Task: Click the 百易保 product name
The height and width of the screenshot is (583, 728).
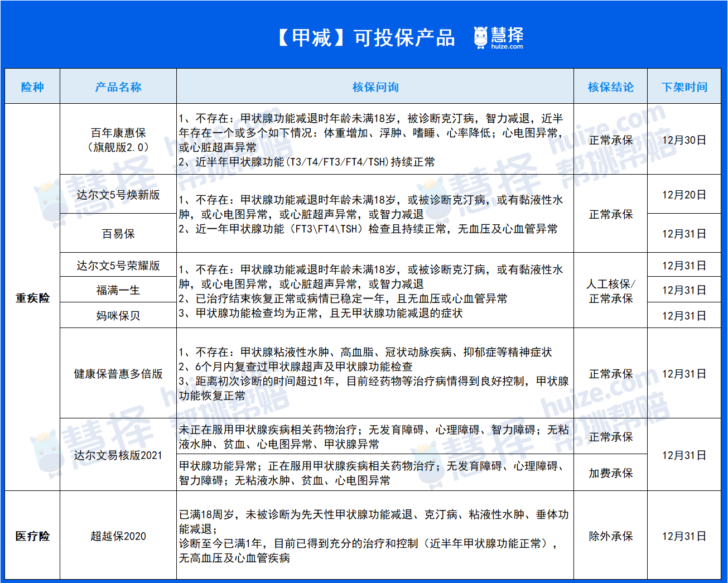Action: (x=118, y=234)
